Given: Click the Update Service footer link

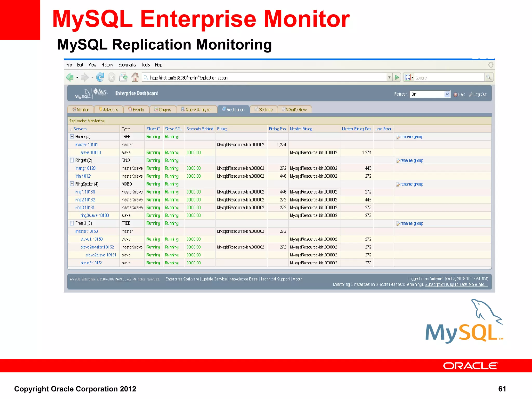Looking at the screenshot, I should click(214, 279).
